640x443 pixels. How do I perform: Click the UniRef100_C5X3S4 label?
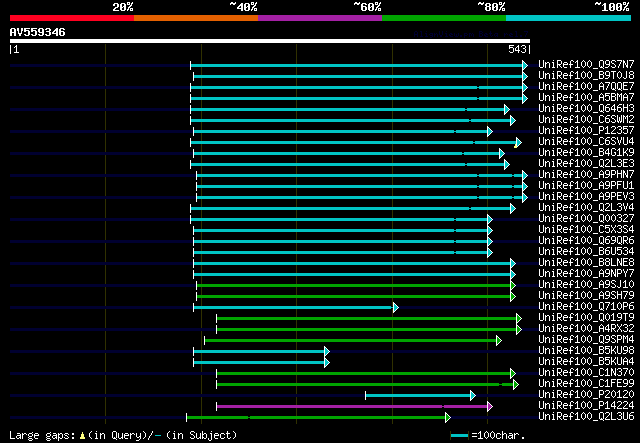(586, 230)
